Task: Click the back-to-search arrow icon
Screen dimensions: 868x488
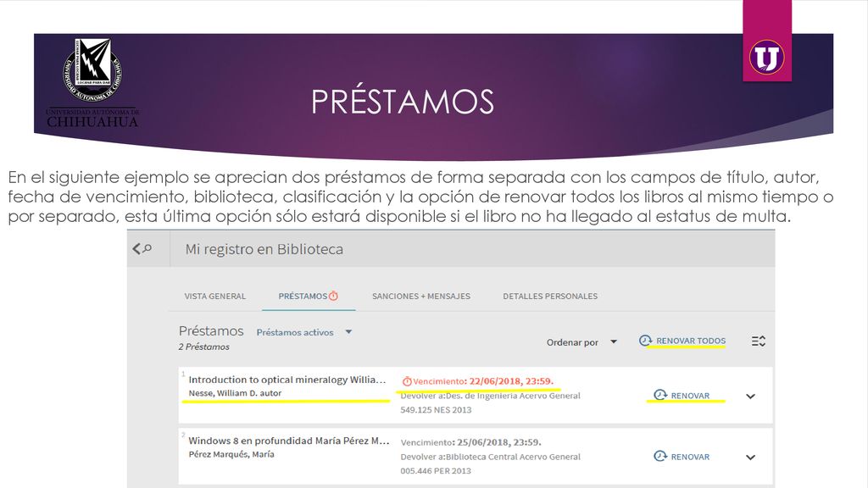Action: point(136,249)
